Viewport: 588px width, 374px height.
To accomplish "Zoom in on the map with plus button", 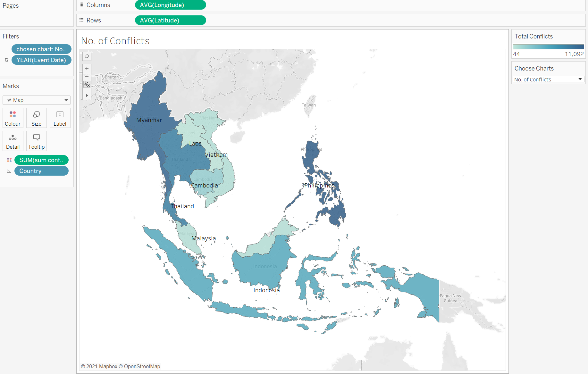I will (x=87, y=68).
